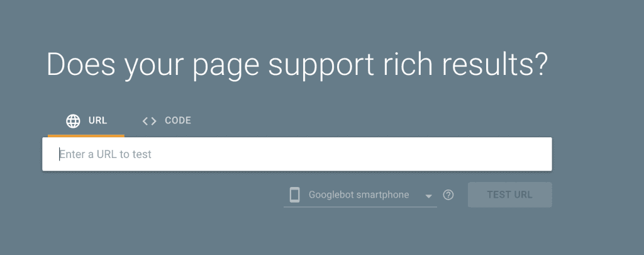Switch to the URL tab
Image resolution: width=644 pixels, height=255 pixels.
click(86, 121)
